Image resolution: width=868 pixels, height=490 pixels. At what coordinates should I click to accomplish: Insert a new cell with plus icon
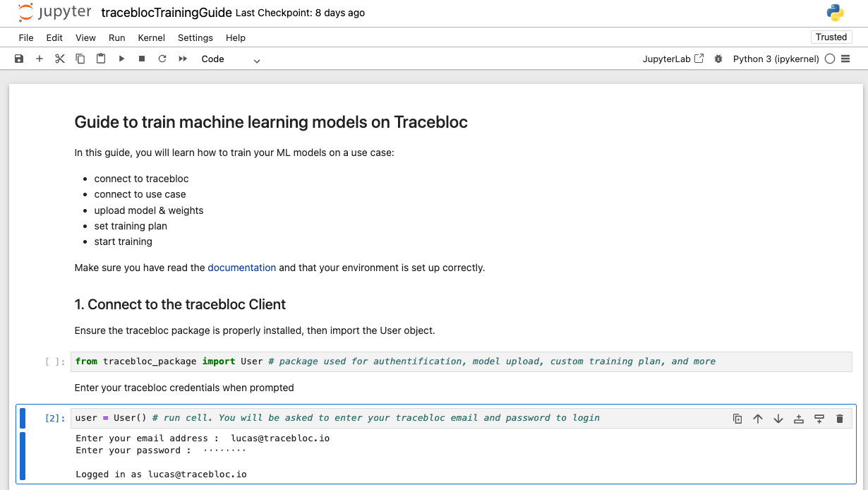pyautogui.click(x=40, y=59)
